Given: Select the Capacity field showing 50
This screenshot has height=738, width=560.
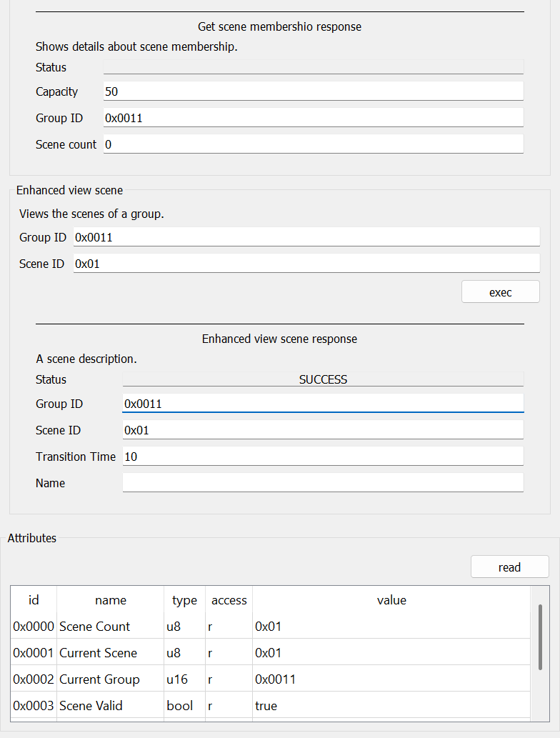Looking at the screenshot, I should pyautogui.click(x=314, y=91).
